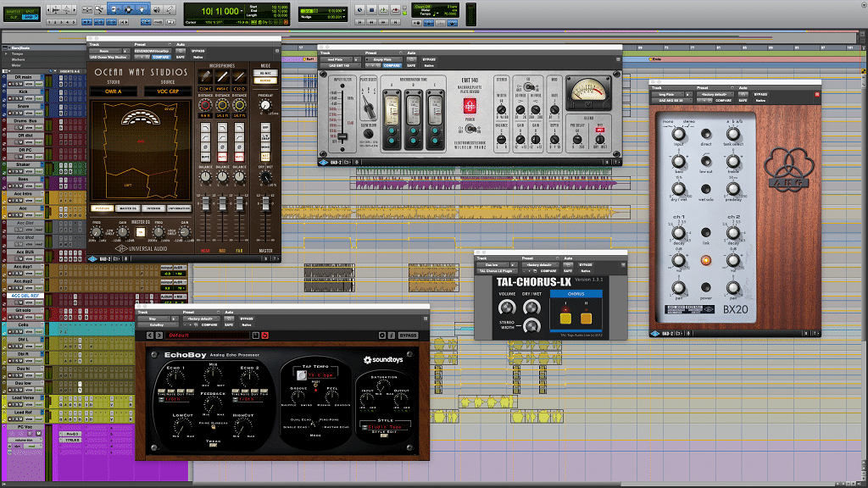This screenshot has width=868, height=488.
Task: Click the Stereo Width knob in TAL-Chorus-LX
Action: pos(531,326)
